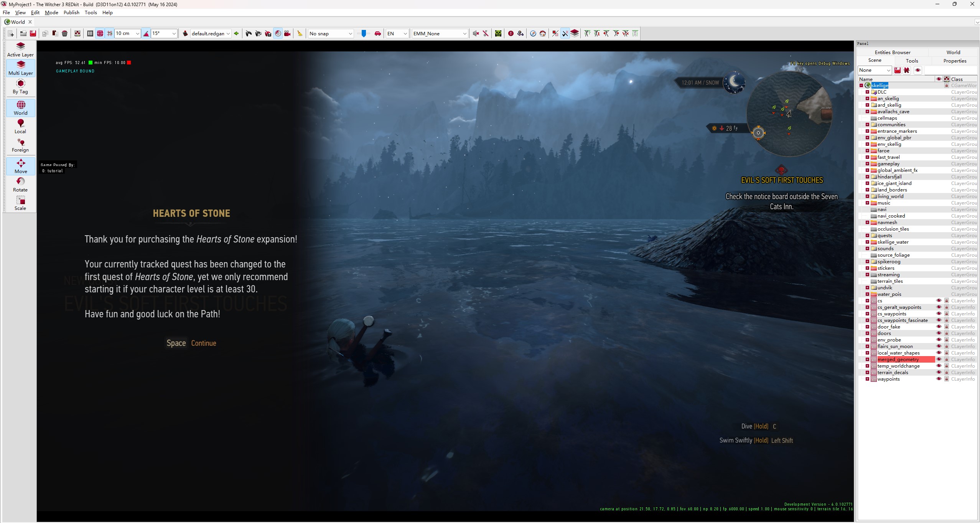Screen dimensions: 980x523
Task: Open the Publish menu
Action: pyautogui.click(x=71, y=12)
